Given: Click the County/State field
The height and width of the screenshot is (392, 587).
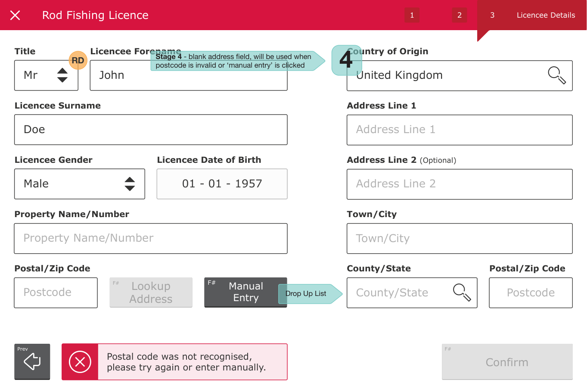Looking at the screenshot, I should click(412, 292).
